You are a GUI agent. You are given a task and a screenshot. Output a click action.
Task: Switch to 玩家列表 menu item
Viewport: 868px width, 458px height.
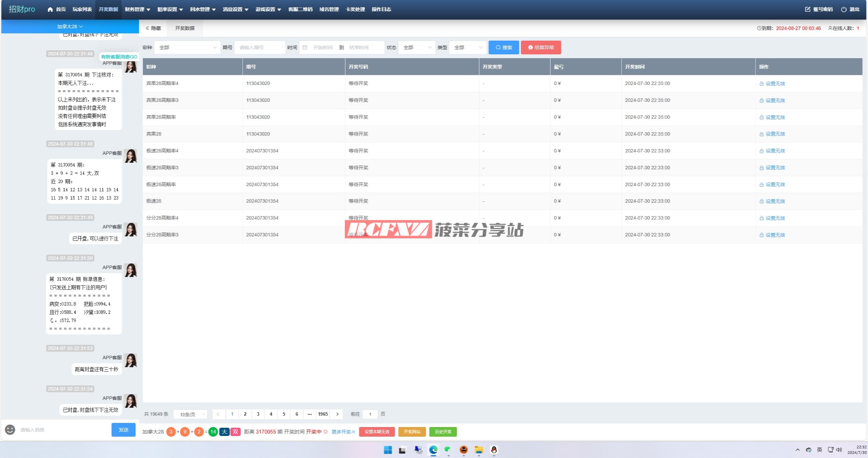[x=82, y=9]
